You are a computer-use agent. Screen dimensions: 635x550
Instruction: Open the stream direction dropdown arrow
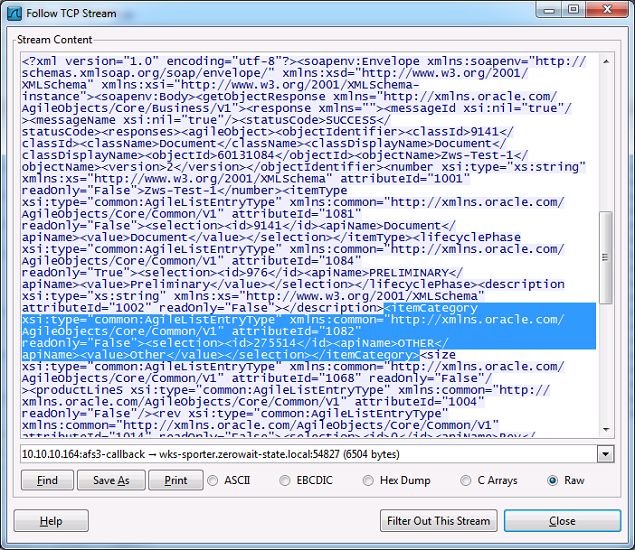coord(605,454)
